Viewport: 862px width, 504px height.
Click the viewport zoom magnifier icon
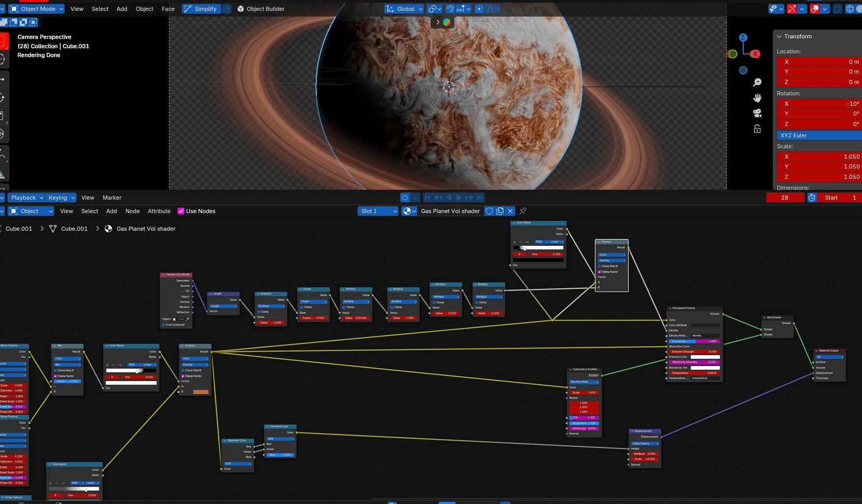(x=757, y=83)
